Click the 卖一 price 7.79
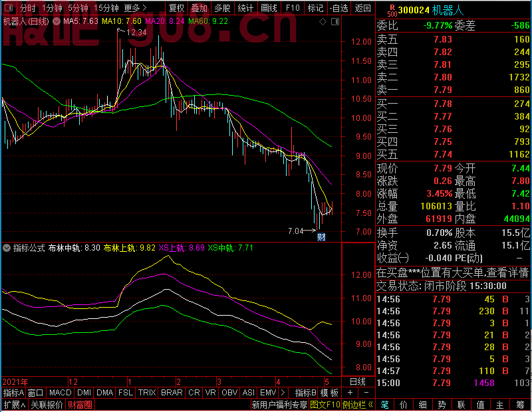 click(443, 90)
